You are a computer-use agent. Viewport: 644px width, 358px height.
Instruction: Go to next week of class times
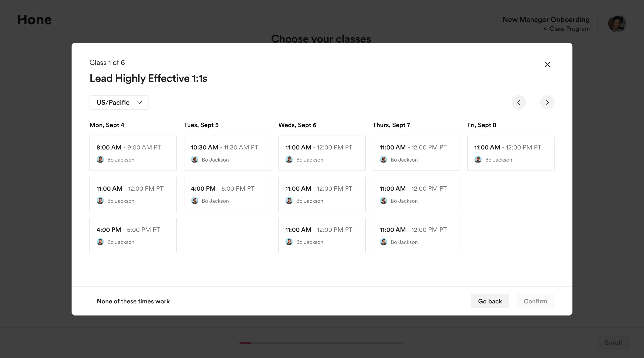coord(547,102)
